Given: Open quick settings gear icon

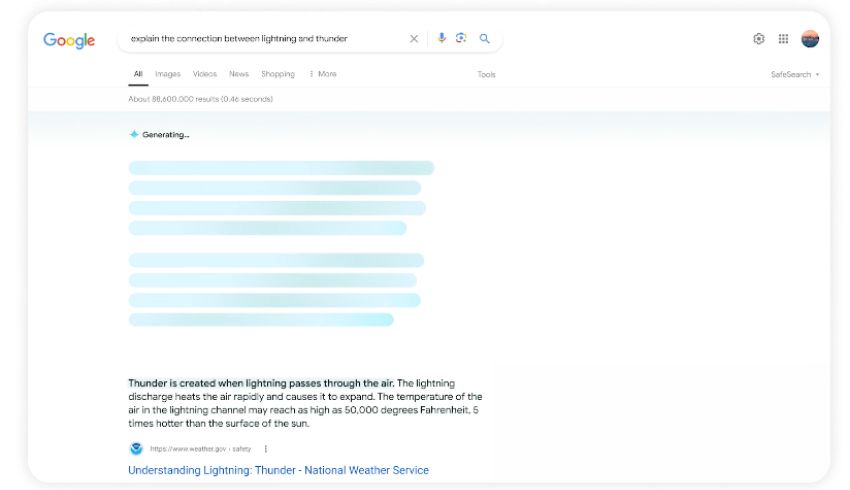Looking at the screenshot, I should (x=759, y=38).
